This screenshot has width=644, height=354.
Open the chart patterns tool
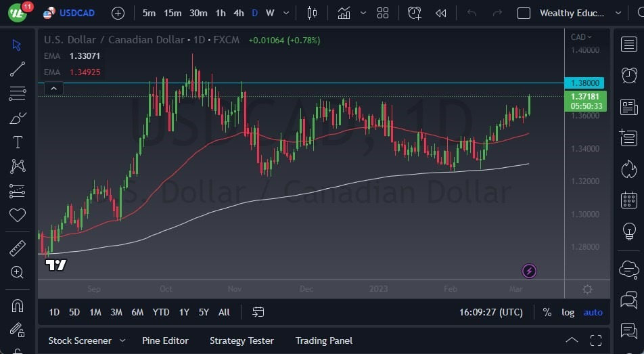pyautogui.click(x=18, y=166)
